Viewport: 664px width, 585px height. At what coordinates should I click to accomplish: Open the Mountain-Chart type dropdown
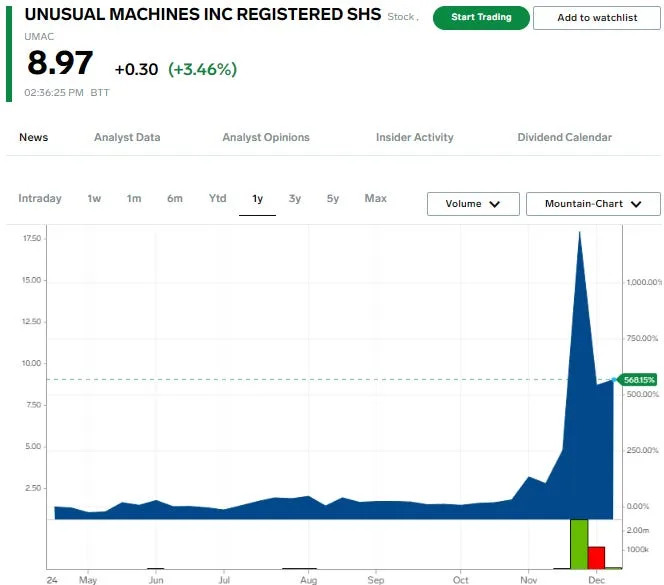click(593, 204)
